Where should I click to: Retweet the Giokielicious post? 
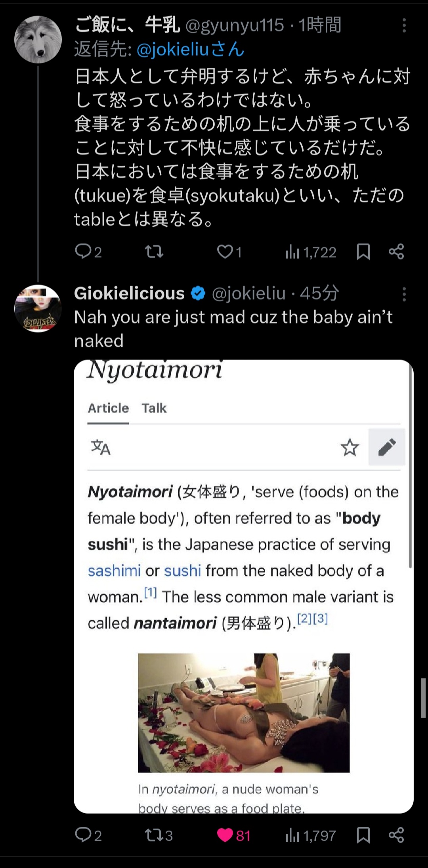(x=154, y=835)
